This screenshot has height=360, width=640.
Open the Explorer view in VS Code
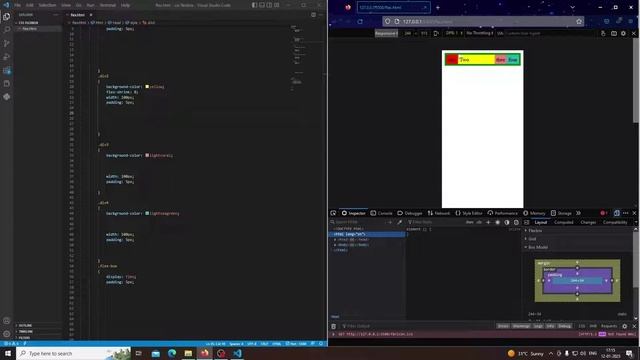tap(7, 17)
